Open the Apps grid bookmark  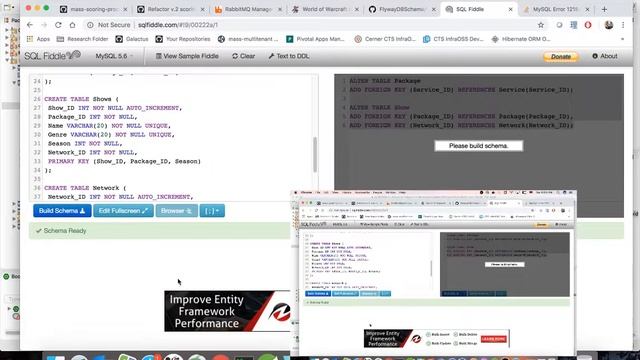pos(38,39)
